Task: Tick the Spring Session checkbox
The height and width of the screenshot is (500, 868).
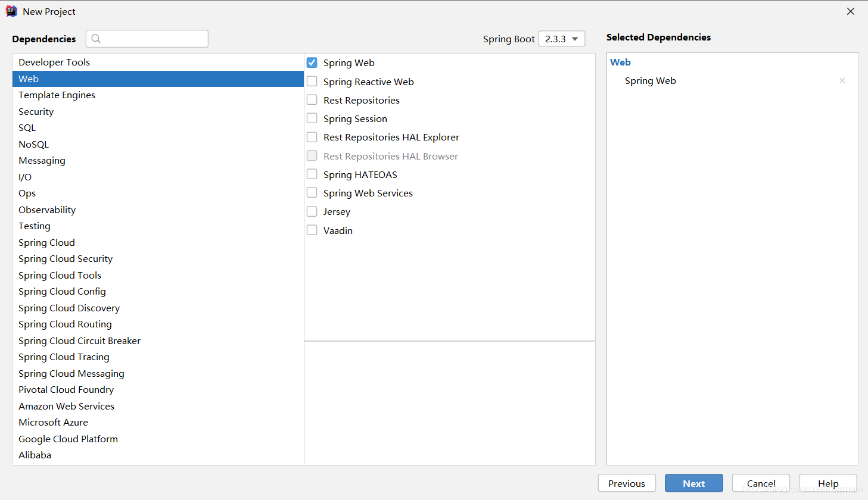Action: pyautogui.click(x=312, y=118)
